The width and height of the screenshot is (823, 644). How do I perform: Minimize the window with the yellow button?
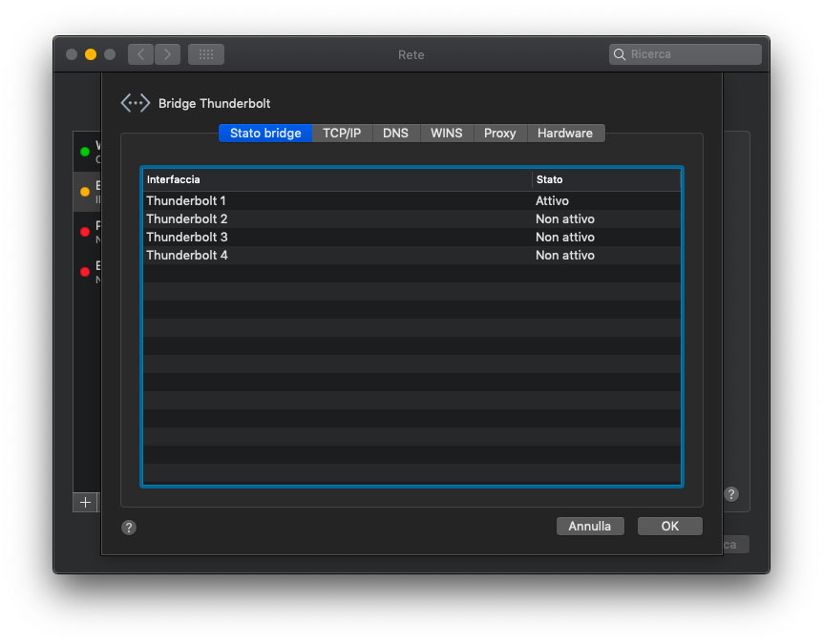click(91, 54)
